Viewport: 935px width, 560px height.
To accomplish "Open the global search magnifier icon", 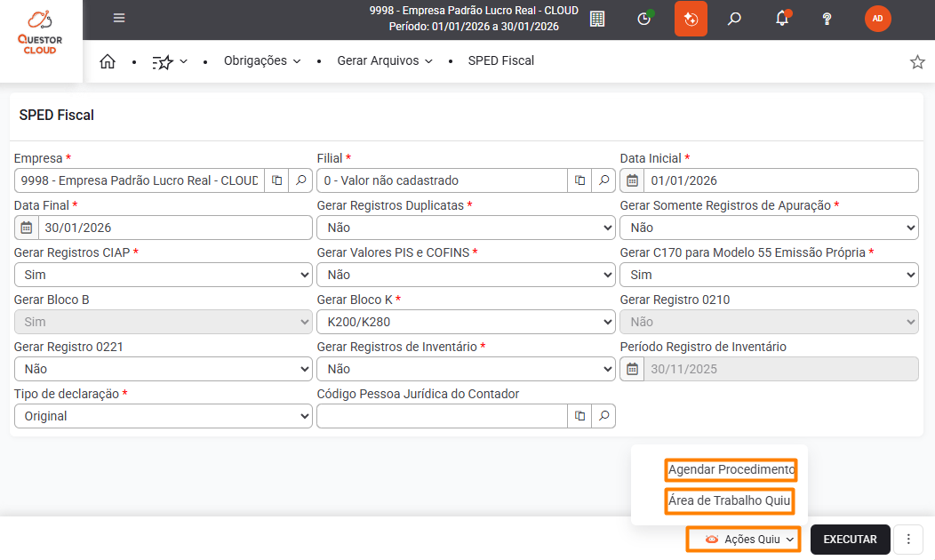I will point(734,19).
